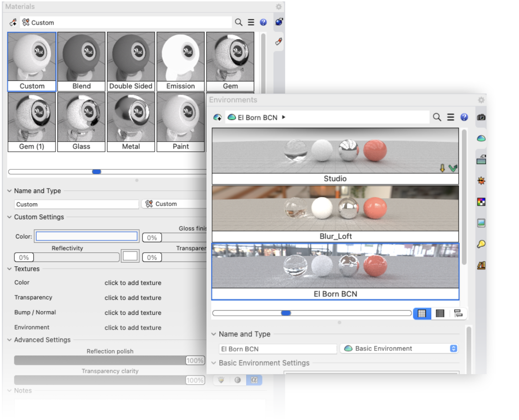Viewport: 519px width, 420px height.
Task: Select the Glass material thumbnail
Action: tap(81, 120)
